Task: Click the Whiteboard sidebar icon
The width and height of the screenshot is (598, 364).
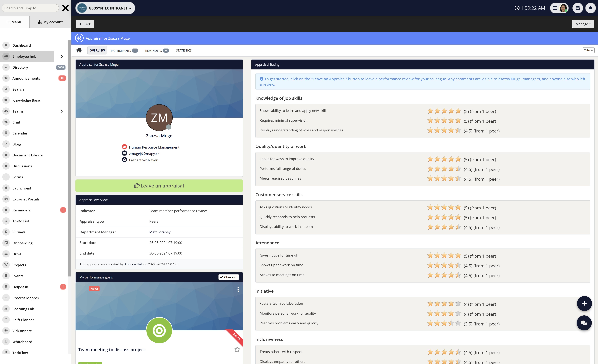Action: pos(6,341)
